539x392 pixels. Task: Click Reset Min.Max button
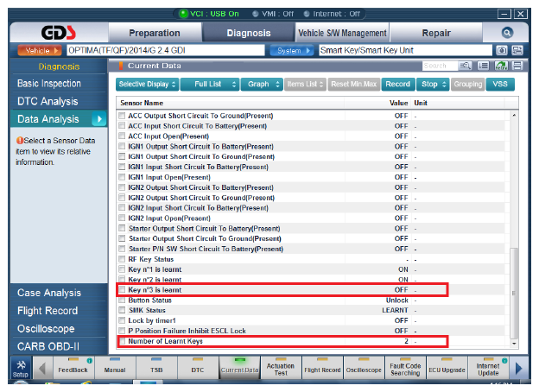coord(354,84)
